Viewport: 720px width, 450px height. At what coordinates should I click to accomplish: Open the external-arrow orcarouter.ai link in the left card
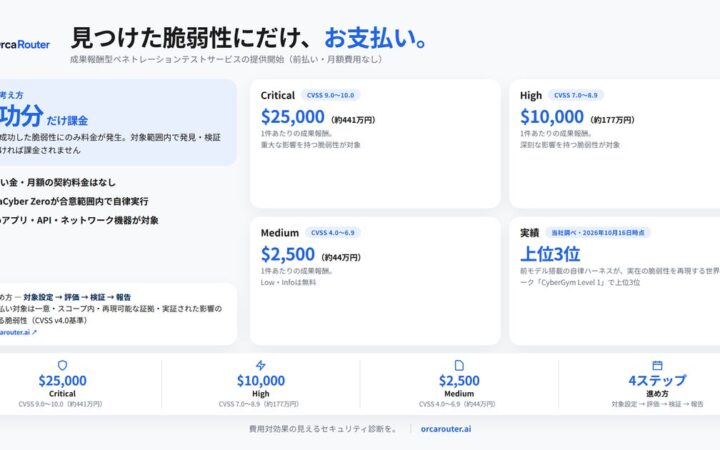click(x=17, y=332)
